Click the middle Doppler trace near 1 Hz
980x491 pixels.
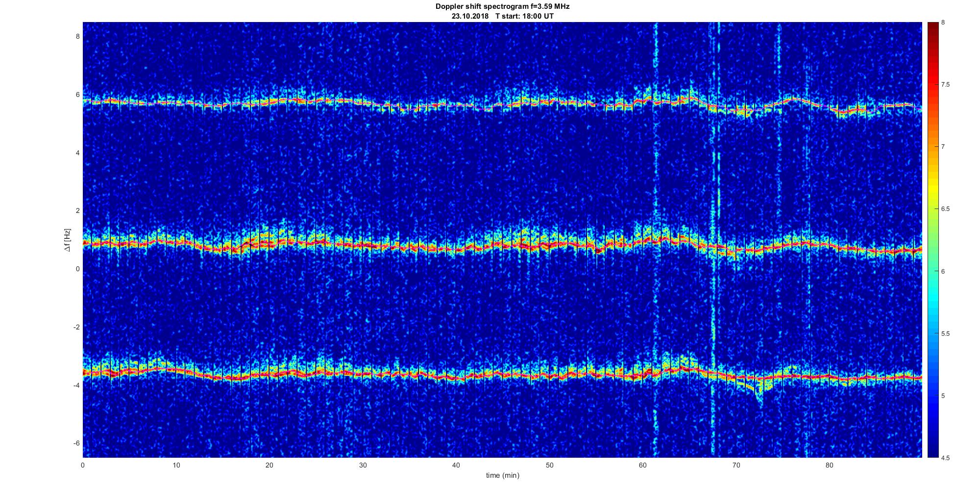502,245
